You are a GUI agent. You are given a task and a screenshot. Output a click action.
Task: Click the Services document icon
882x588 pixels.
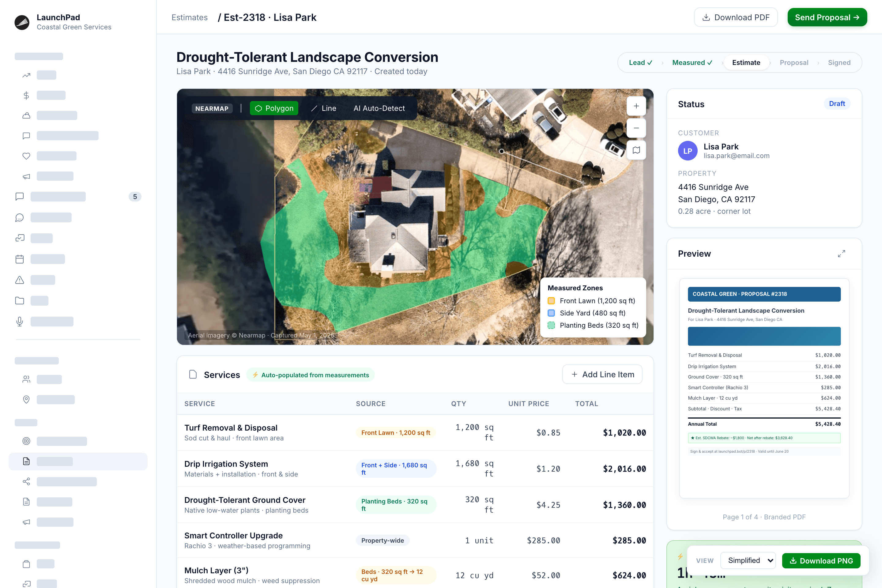193,375
